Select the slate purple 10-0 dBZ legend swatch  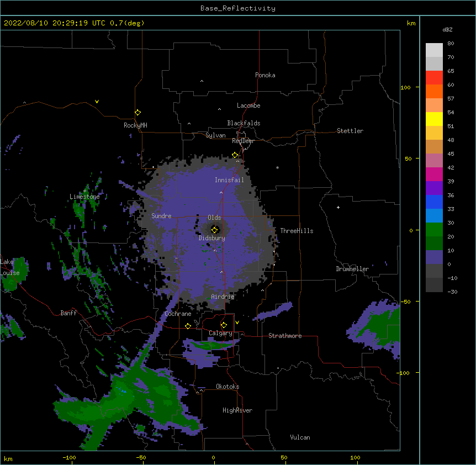[x=434, y=257]
